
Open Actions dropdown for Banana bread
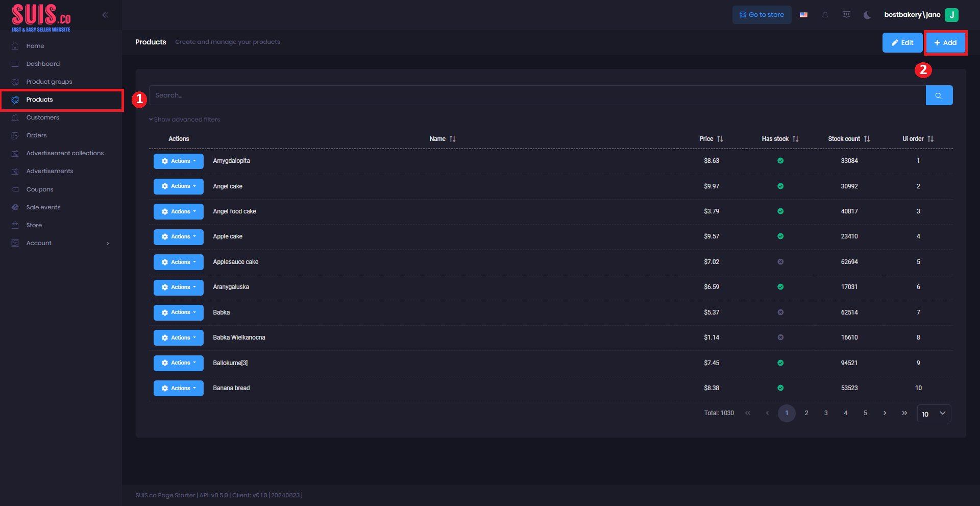(179, 388)
